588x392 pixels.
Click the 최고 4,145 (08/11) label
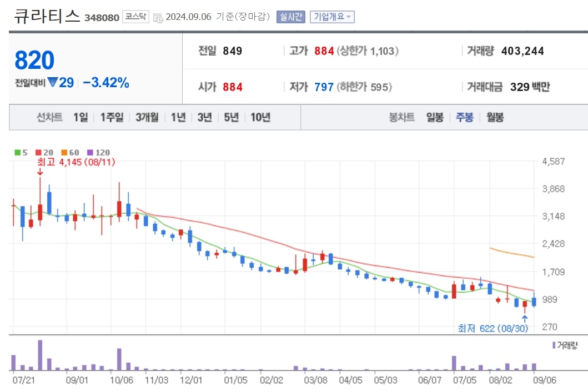(76, 162)
